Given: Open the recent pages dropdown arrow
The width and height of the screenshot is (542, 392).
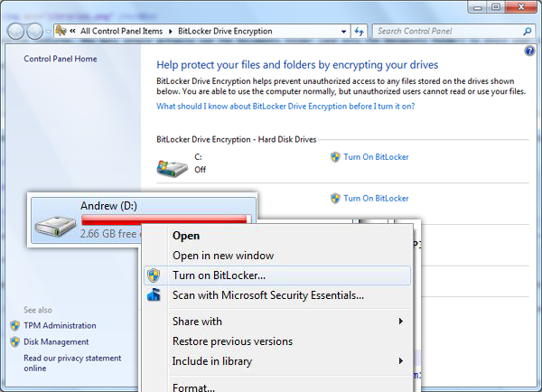Looking at the screenshot, I should click(x=48, y=32).
